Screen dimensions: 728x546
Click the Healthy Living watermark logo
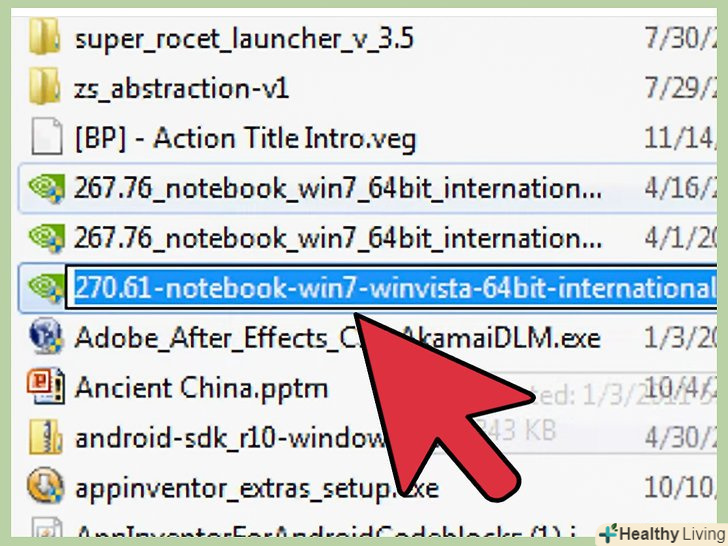[663, 533]
